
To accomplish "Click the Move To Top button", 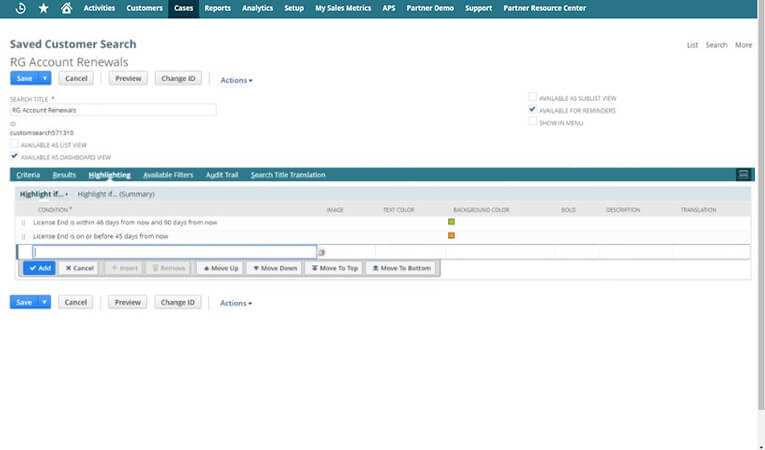I will pyautogui.click(x=334, y=268).
